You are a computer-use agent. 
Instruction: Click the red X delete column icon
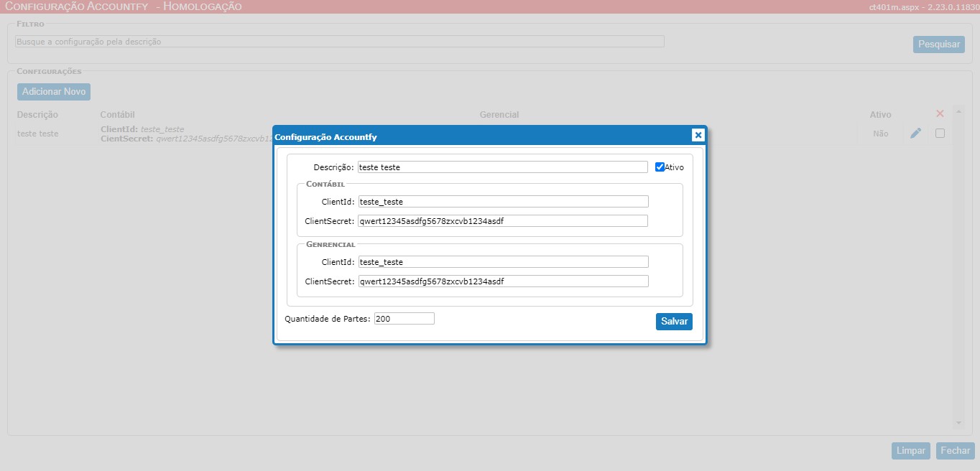pyautogui.click(x=940, y=114)
